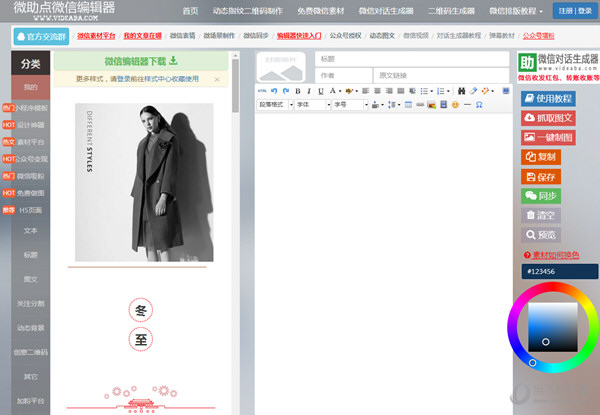Dismiss the 更多样式 notice with X
The width and height of the screenshot is (600, 415).
(217, 80)
